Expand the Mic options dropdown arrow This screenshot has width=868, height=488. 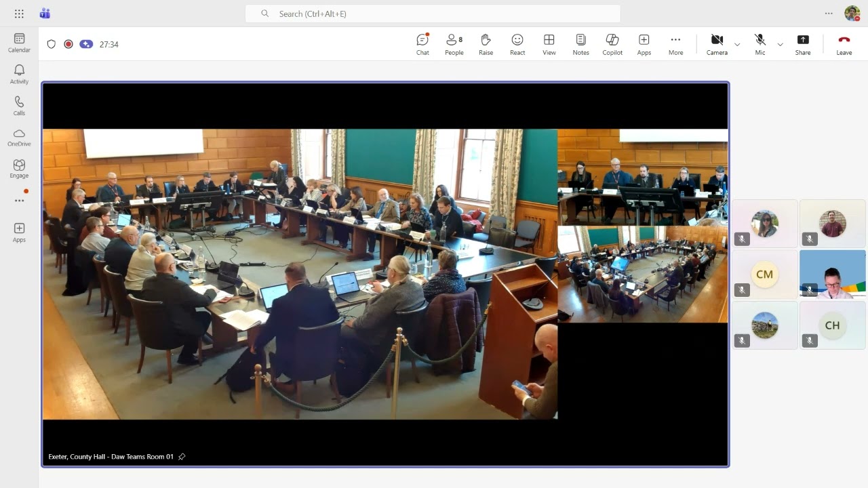click(x=780, y=45)
